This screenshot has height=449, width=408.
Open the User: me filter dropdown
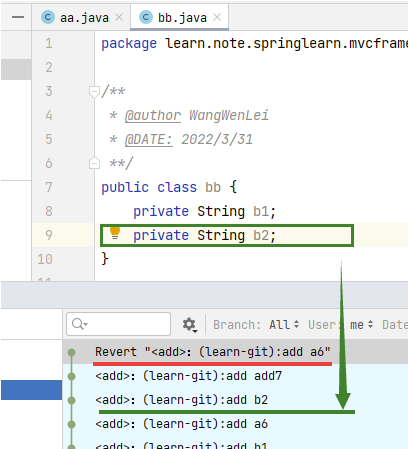click(340, 324)
